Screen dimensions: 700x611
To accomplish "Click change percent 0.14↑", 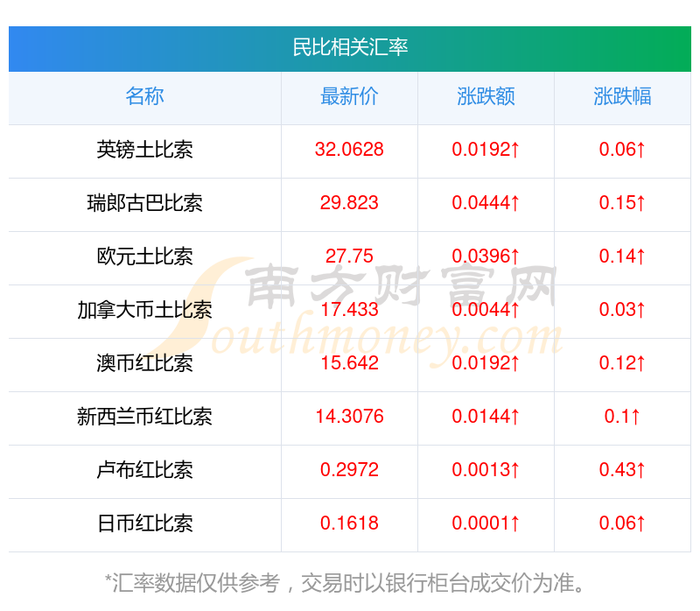I will coord(622,256).
